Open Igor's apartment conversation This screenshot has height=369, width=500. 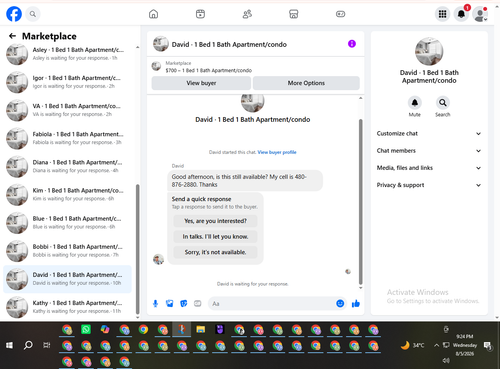(x=67, y=82)
